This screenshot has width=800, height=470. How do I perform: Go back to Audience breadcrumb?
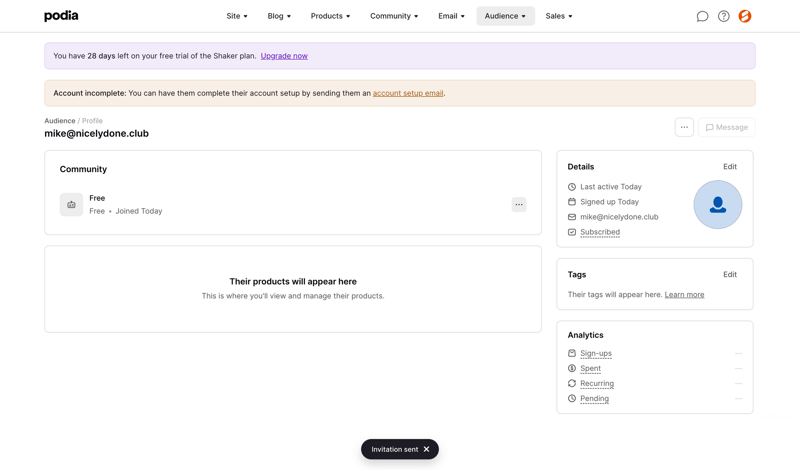click(x=60, y=121)
